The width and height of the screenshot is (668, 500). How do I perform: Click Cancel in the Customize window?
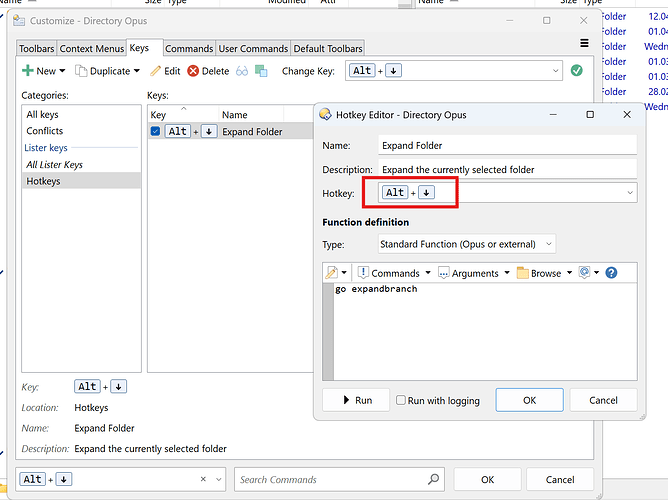(x=560, y=480)
